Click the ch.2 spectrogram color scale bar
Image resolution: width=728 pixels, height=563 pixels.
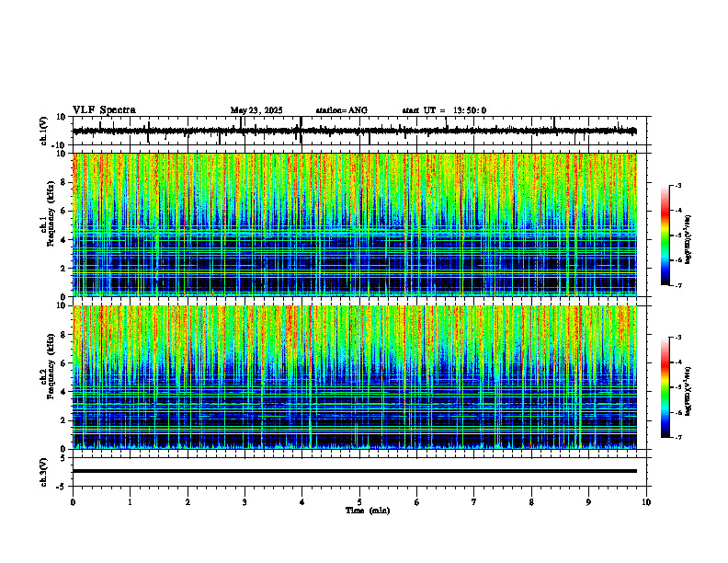[x=665, y=387]
